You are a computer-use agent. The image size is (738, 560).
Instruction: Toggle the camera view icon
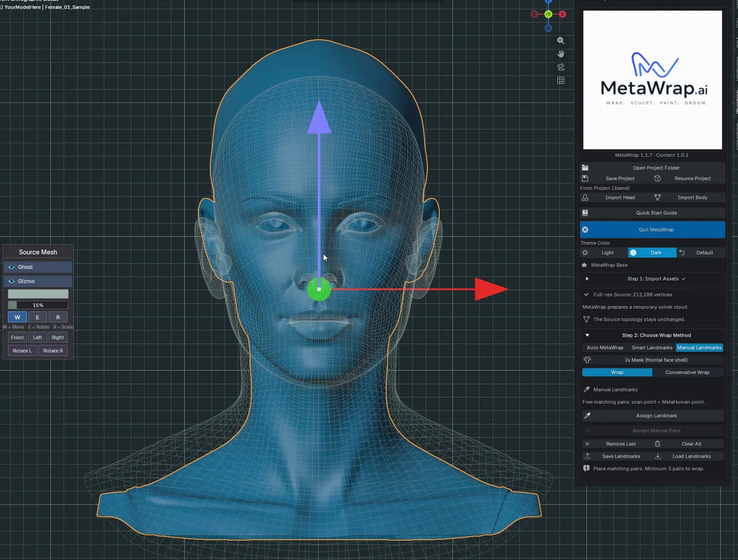(560, 67)
